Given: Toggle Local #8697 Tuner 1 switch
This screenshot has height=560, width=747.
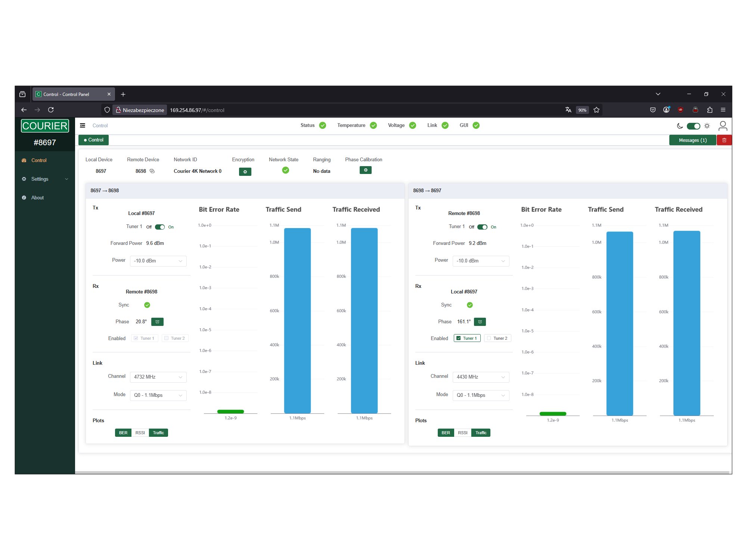Looking at the screenshot, I should (160, 227).
